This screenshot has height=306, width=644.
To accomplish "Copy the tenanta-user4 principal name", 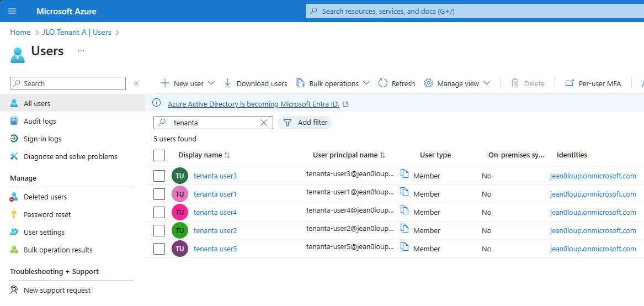I will tap(405, 210).
